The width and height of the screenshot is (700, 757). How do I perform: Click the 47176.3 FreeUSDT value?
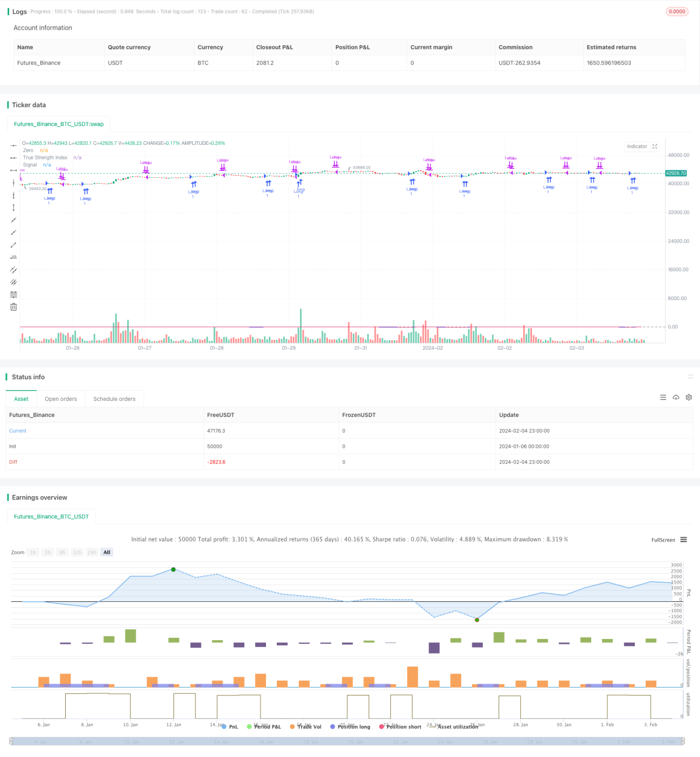pos(216,431)
